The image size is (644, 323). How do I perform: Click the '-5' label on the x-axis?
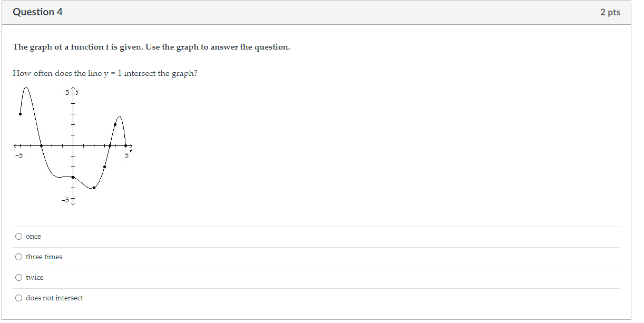click(18, 155)
